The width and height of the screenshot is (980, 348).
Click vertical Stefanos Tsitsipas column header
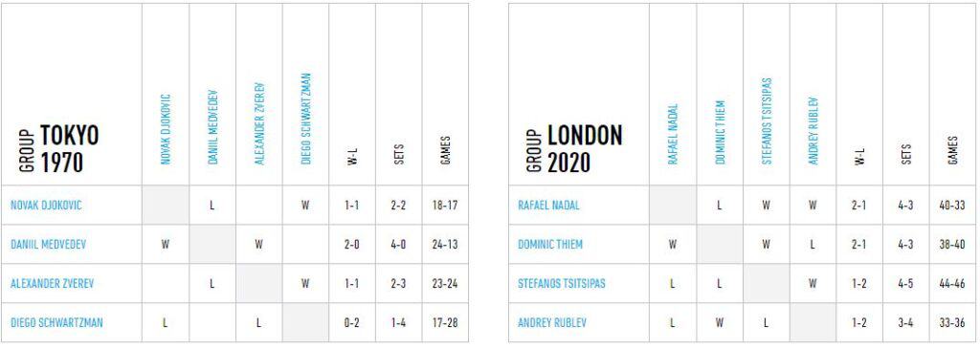[767, 121]
